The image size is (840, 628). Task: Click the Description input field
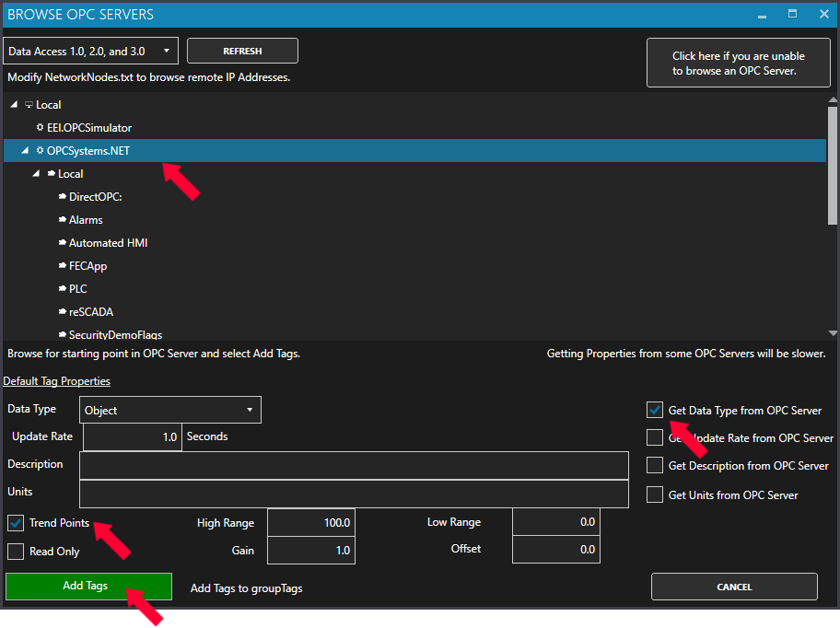coord(354,465)
